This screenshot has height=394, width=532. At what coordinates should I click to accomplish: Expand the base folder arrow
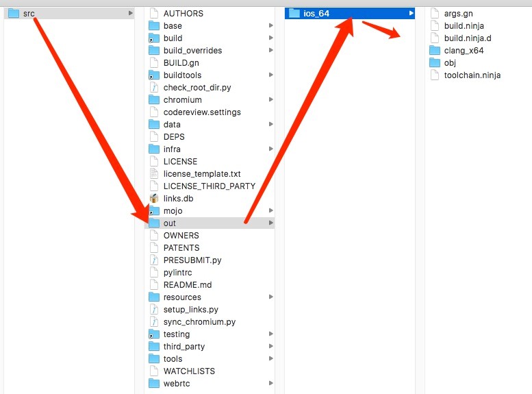(270, 25)
